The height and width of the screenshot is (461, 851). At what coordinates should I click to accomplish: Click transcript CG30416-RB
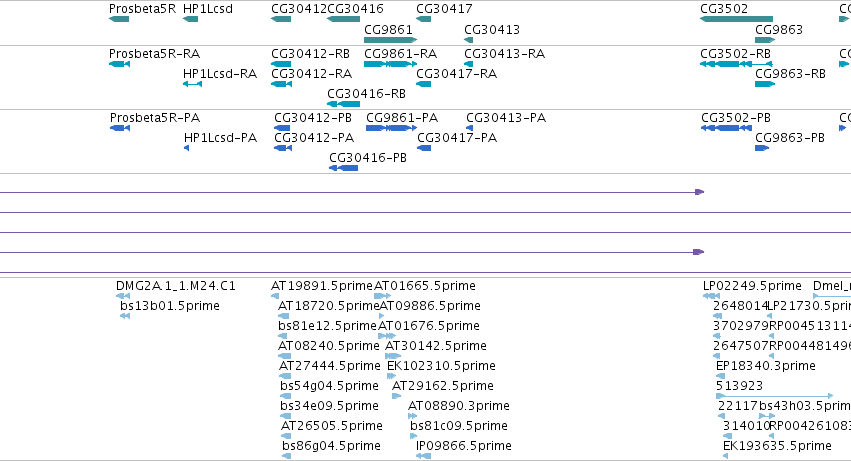366,94
